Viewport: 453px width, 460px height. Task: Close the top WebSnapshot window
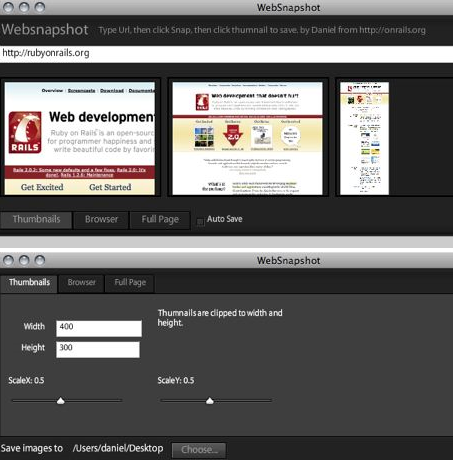click(8, 7)
